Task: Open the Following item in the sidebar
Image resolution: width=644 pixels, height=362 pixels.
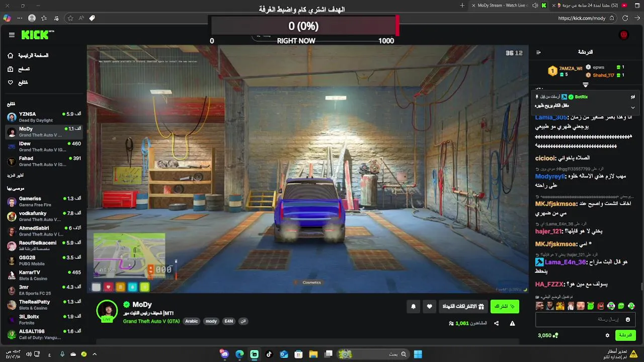Action: pyautogui.click(x=17, y=82)
